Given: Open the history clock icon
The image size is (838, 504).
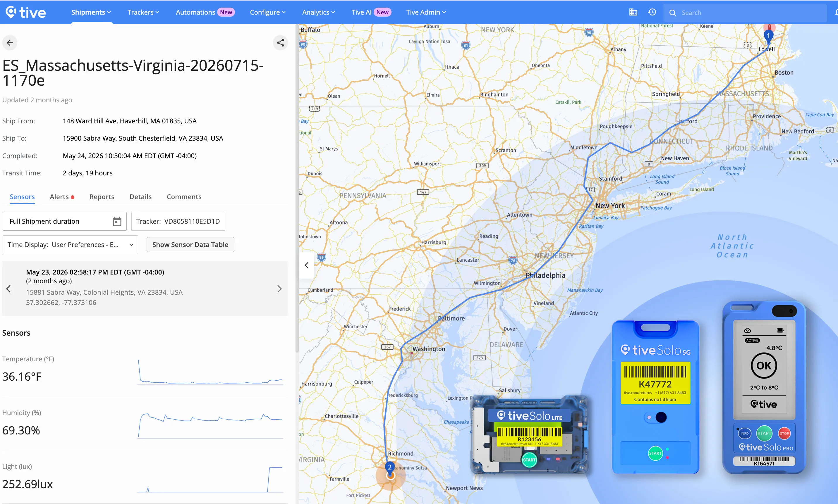Looking at the screenshot, I should point(652,12).
